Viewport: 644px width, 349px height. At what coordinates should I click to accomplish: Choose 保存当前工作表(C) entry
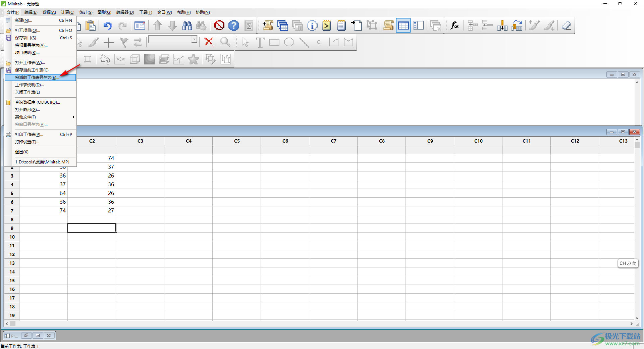point(40,70)
